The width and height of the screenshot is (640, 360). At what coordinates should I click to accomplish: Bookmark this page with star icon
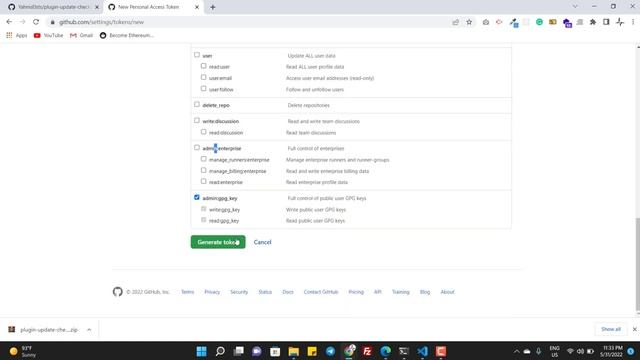click(469, 22)
